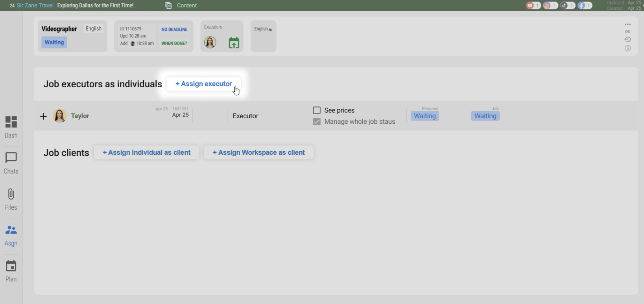
Task: Go to the Plan calendar section
Action: tap(11, 271)
